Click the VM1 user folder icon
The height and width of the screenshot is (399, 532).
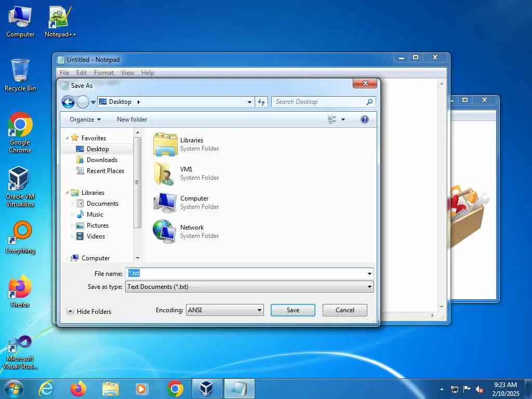[165, 174]
